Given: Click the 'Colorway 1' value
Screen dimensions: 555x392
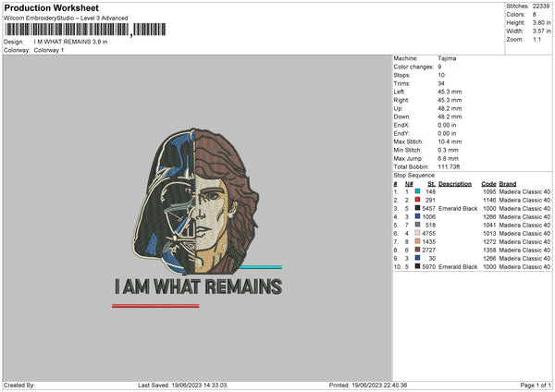Looking at the screenshot, I should [49, 50].
